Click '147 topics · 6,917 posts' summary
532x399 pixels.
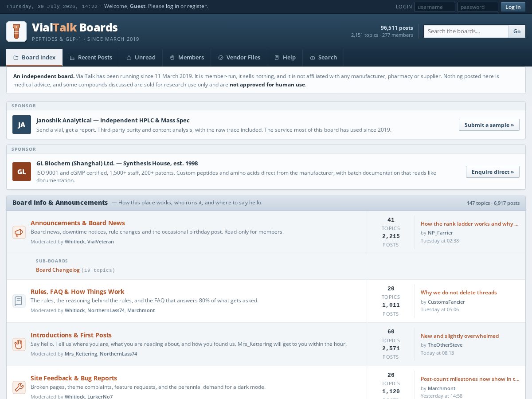click(493, 203)
